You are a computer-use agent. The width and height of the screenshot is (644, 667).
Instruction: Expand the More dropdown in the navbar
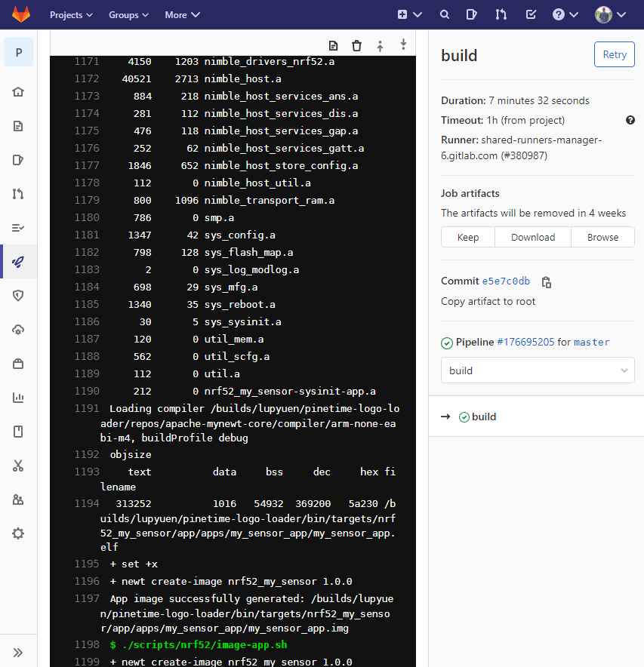(x=182, y=14)
